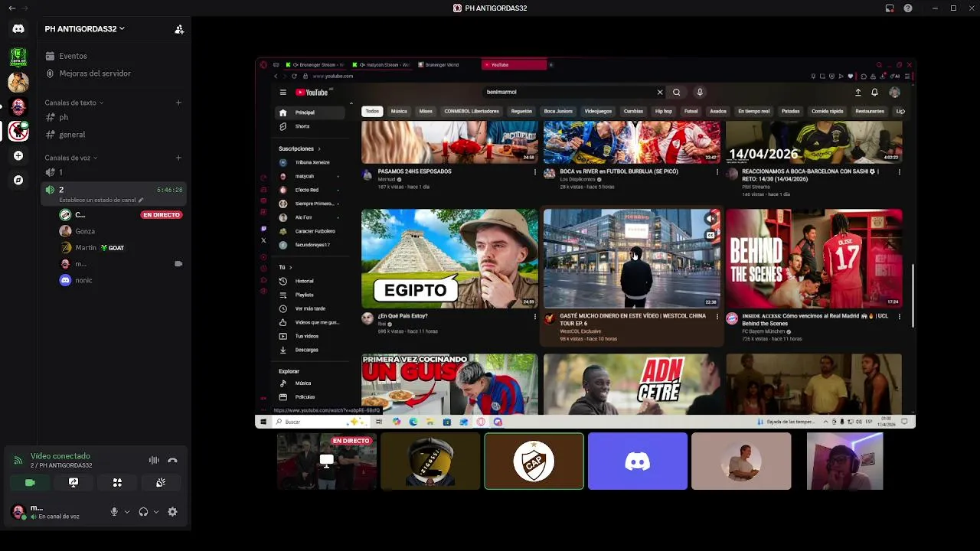Open Historial in YouTube sidebar in stream
The image size is (980, 551).
click(305, 281)
